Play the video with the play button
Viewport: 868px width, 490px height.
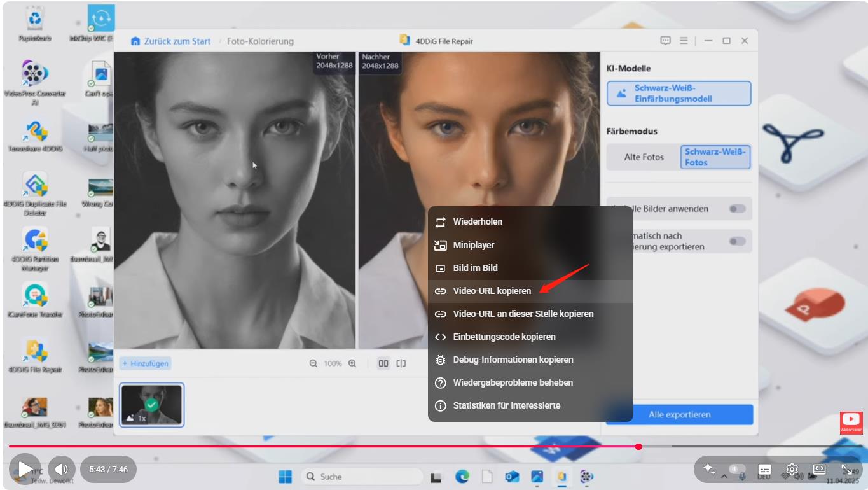pos(25,469)
